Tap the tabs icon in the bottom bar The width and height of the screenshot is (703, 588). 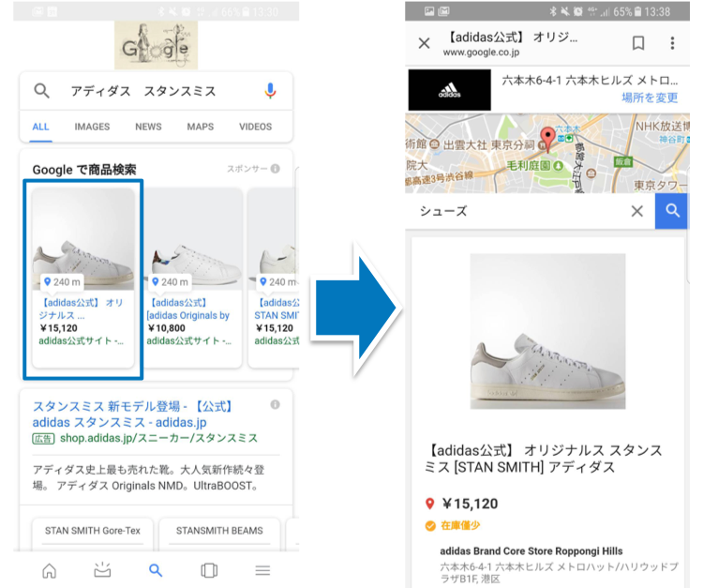(x=209, y=570)
